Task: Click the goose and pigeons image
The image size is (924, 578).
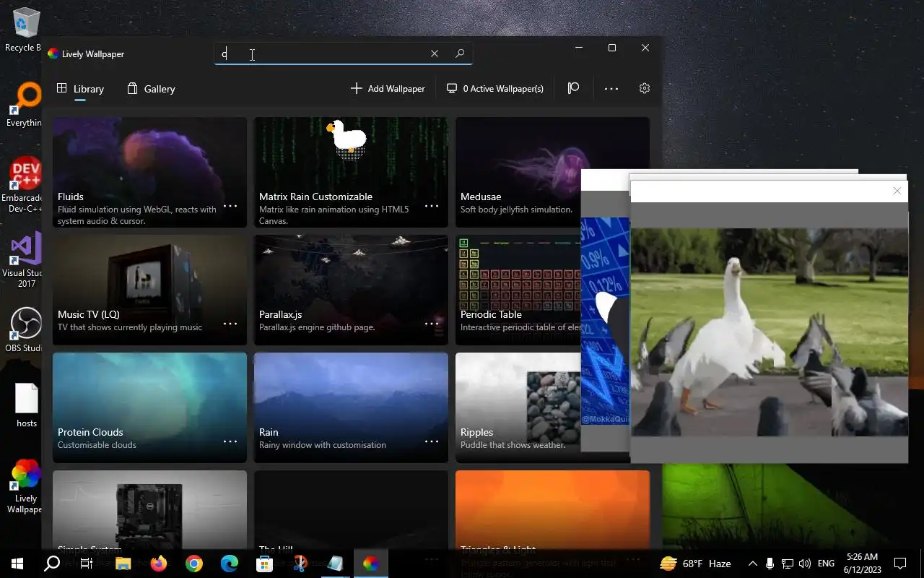Action: point(770,332)
